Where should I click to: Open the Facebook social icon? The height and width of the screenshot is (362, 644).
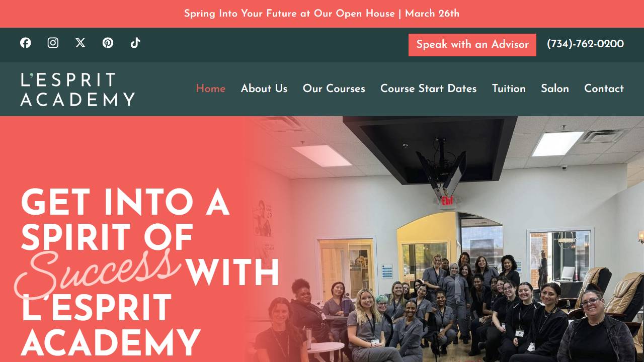(x=26, y=43)
